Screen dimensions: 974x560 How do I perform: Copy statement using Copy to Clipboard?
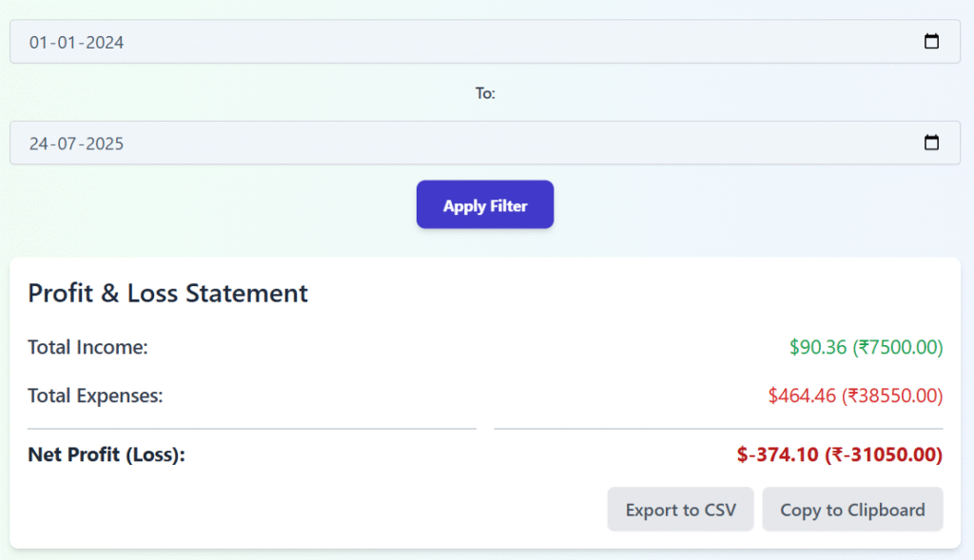click(x=852, y=510)
